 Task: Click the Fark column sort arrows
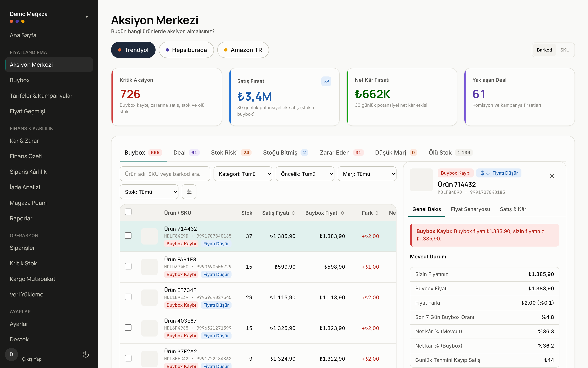point(377,213)
